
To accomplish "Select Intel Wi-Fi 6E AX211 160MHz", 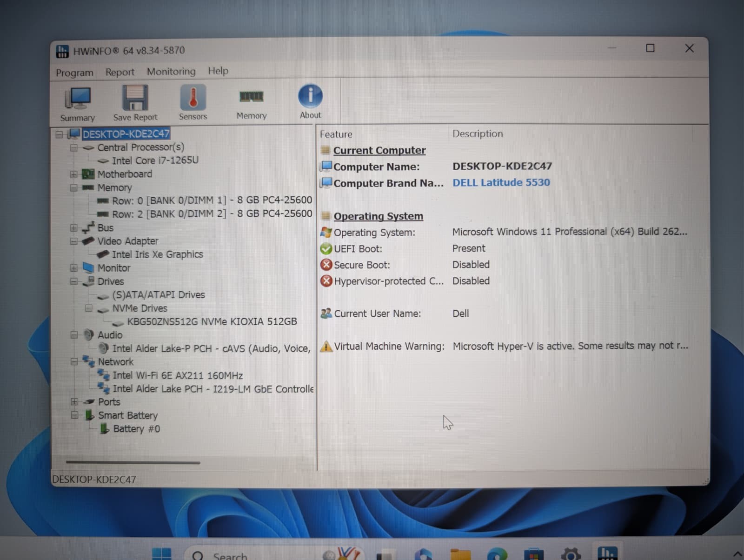I will (178, 375).
